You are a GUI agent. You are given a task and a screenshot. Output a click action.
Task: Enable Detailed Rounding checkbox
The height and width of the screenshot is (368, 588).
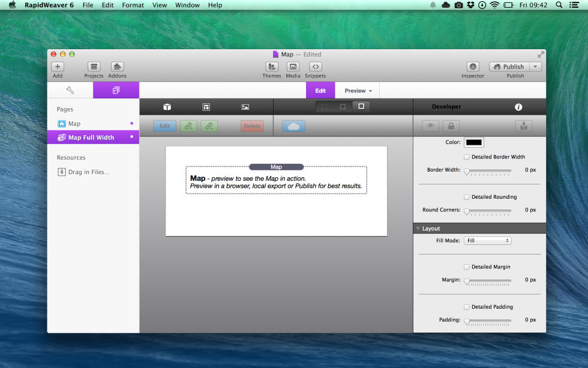[467, 197]
